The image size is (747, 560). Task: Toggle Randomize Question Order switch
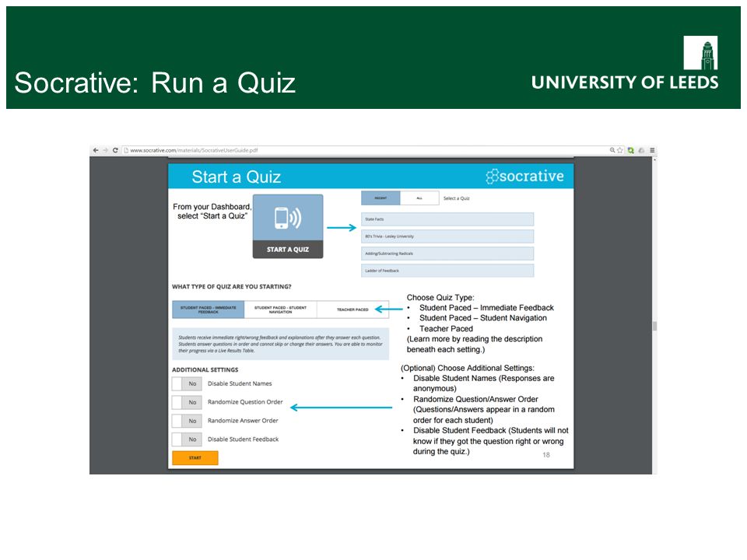pos(187,402)
